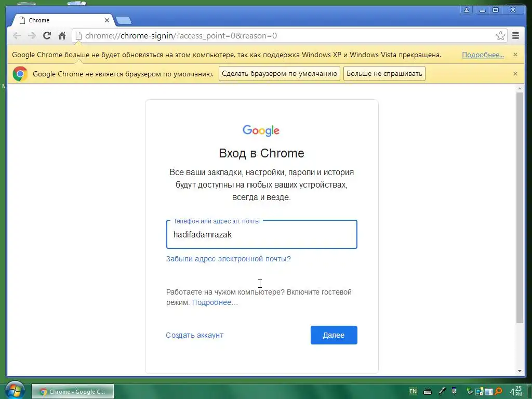Maximize the Chrome window
The height and width of the screenshot is (399, 532).
[x=496, y=10]
